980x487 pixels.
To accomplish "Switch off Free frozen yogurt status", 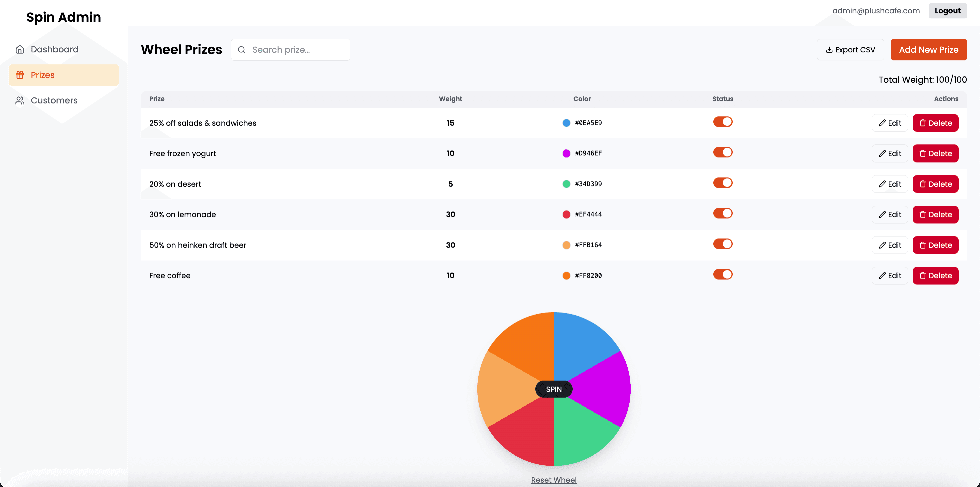I will (722, 152).
